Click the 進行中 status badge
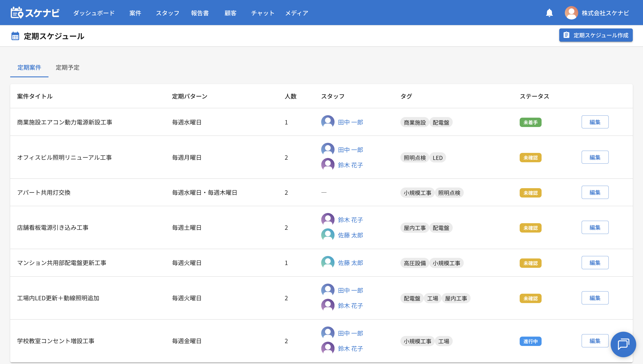 tap(530, 341)
